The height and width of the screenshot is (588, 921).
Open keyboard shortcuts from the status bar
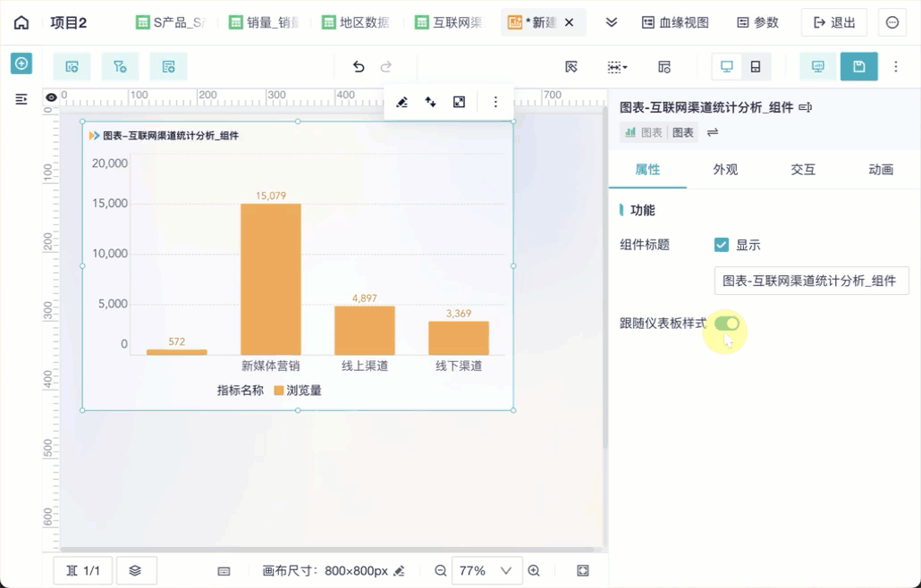click(x=224, y=570)
